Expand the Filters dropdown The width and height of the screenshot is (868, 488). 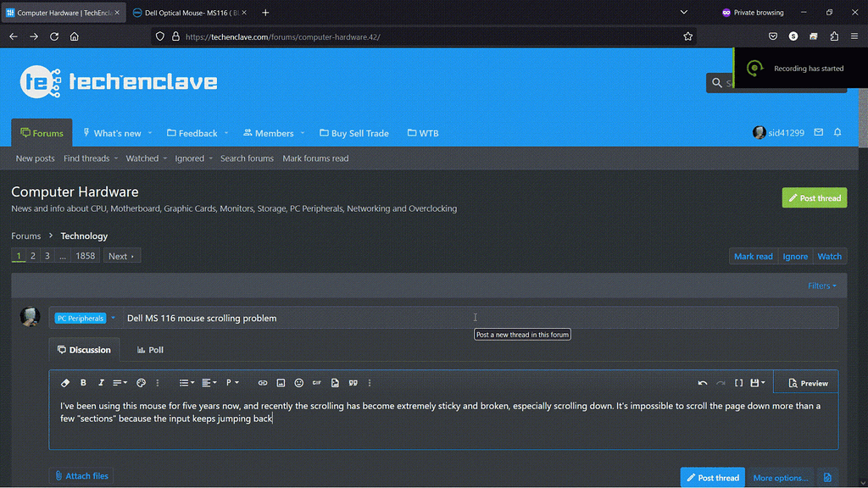[821, 286]
